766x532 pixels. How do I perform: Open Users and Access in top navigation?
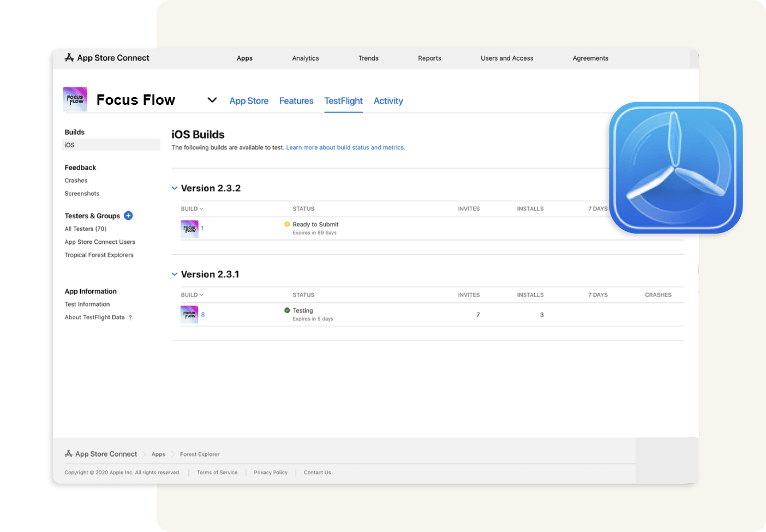(x=507, y=58)
